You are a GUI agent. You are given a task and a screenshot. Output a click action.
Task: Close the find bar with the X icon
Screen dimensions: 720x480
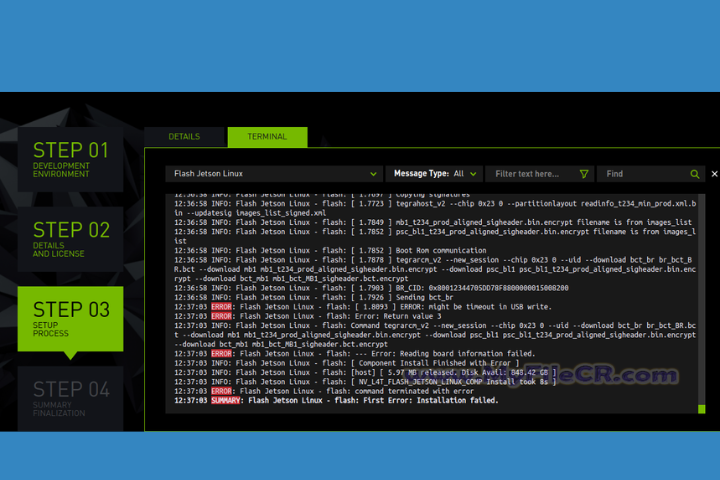pos(714,174)
